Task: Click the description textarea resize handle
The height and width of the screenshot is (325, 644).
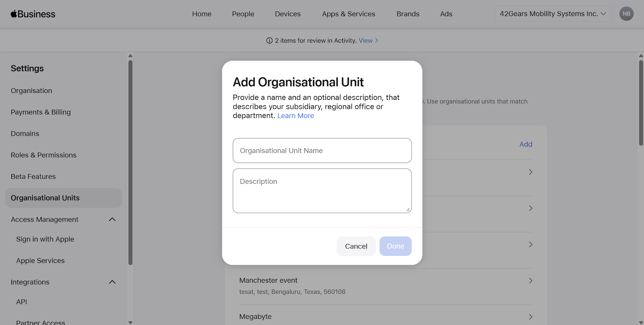Action: [x=408, y=209]
